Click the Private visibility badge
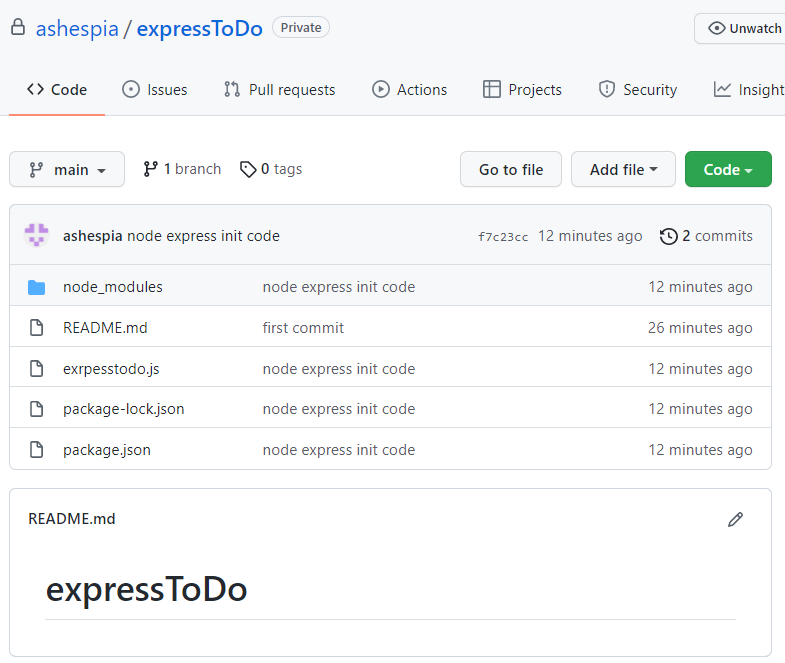The height and width of the screenshot is (663, 785). pos(301,28)
